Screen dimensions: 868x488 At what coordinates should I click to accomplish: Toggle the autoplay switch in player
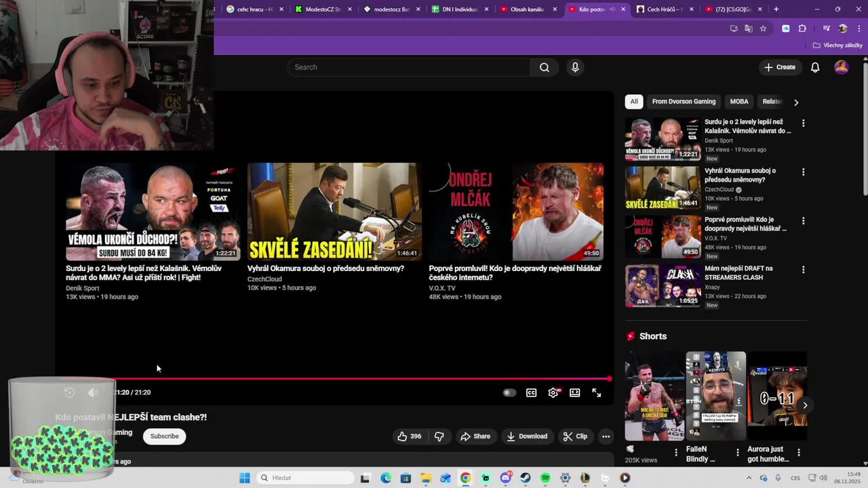click(x=509, y=392)
